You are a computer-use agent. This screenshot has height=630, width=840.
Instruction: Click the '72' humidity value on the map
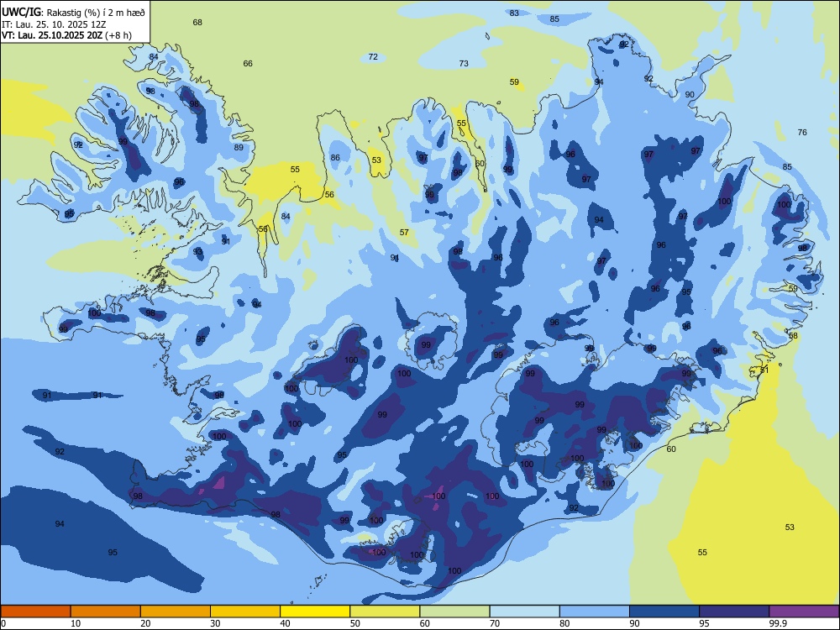[x=373, y=57]
